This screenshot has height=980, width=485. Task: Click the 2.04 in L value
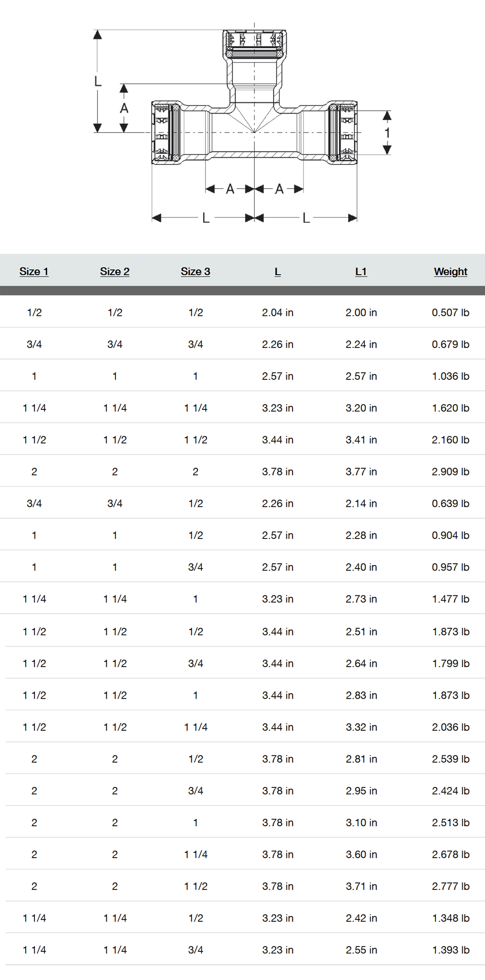tap(278, 312)
